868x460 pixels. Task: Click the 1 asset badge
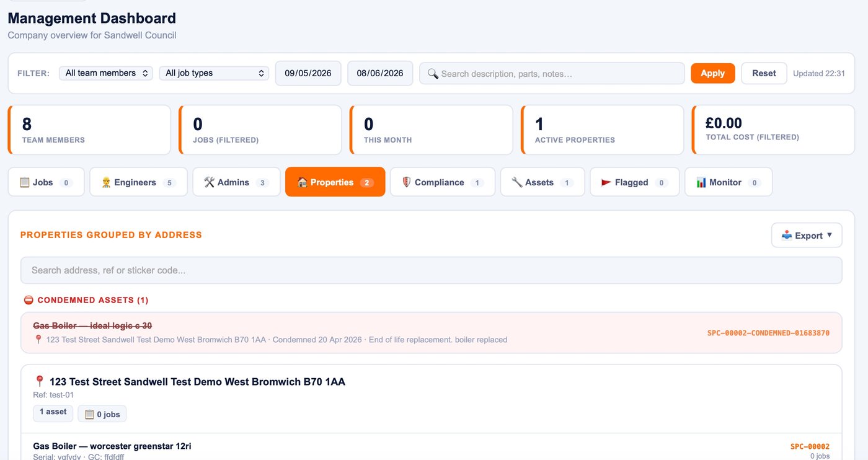pos(53,413)
